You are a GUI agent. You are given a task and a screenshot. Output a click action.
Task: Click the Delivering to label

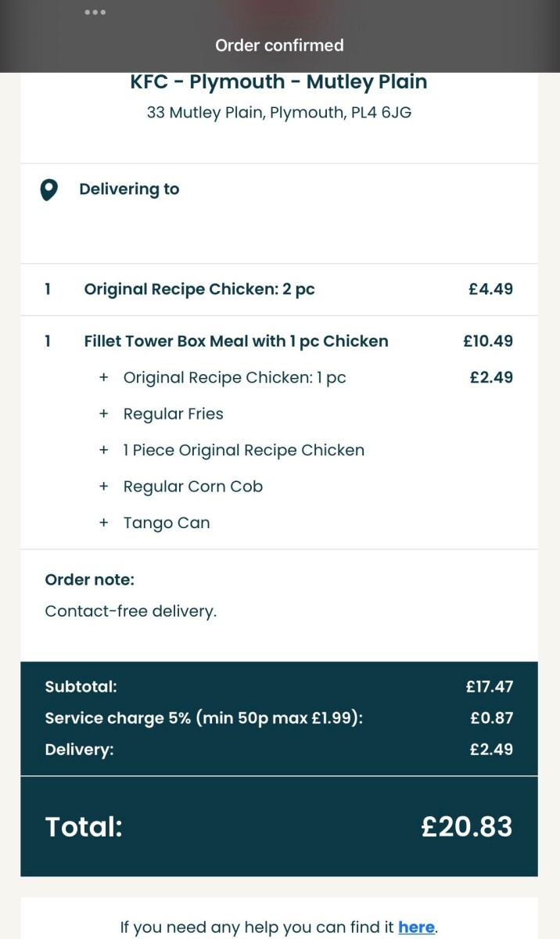[129, 189]
